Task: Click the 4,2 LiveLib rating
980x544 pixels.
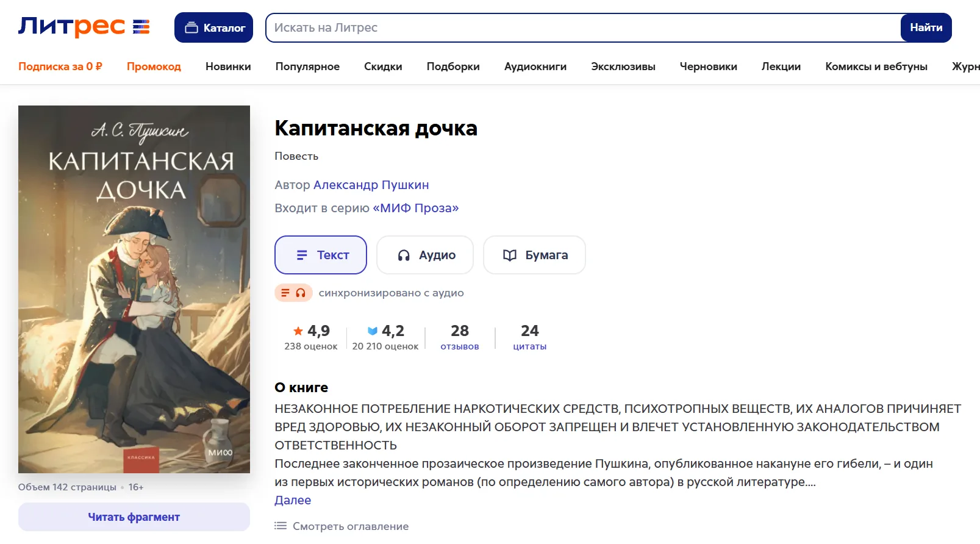Action: click(x=385, y=331)
